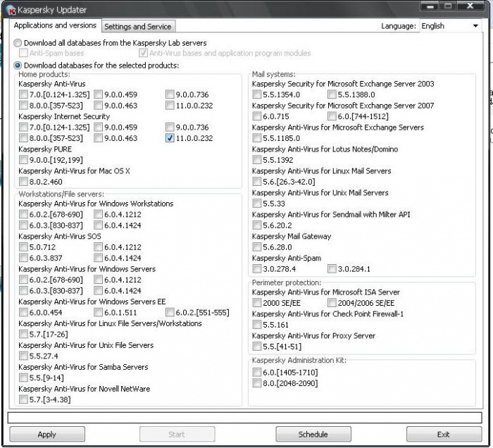Check ISA Server 2004/2006 SE/EE
The height and width of the screenshot is (448, 493).
[332, 303]
